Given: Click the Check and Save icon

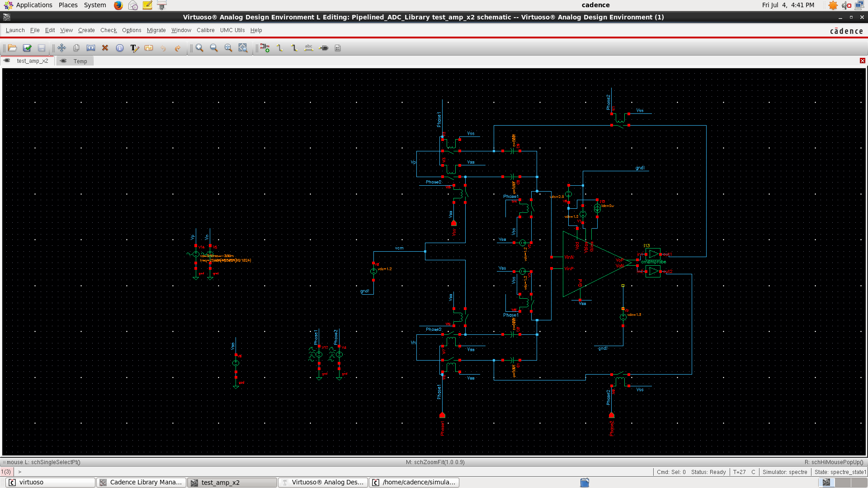Looking at the screenshot, I should pyautogui.click(x=27, y=48).
